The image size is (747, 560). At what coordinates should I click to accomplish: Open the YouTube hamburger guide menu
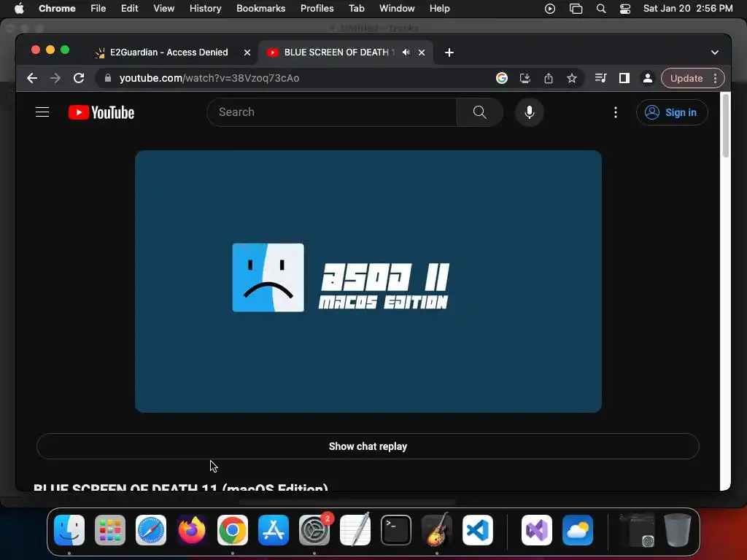tap(42, 112)
